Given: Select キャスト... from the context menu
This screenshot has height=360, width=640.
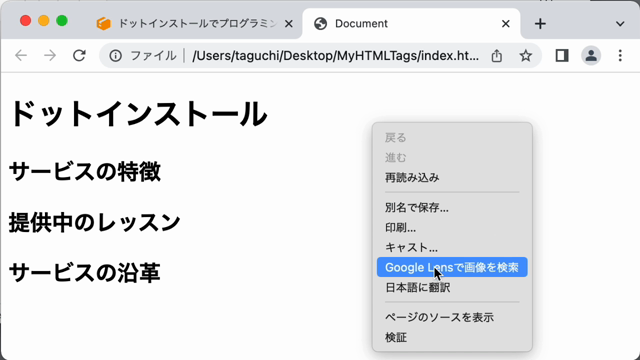Looking at the screenshot, I should click(x=452, y=247).
